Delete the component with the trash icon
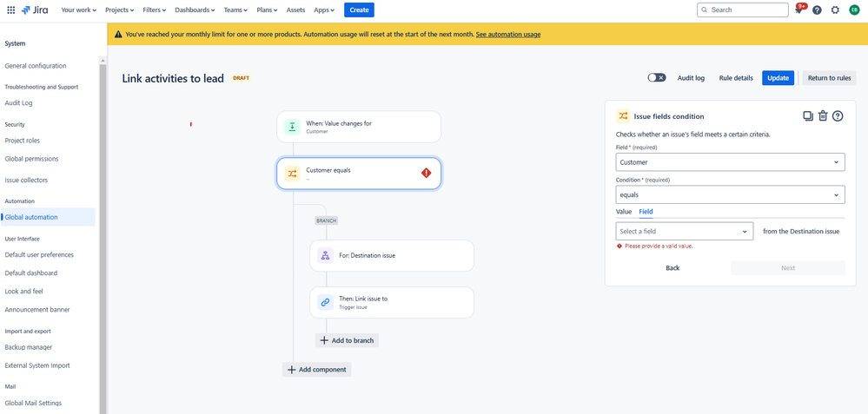This screenshot has width=868, height=414. pos(823,116)
